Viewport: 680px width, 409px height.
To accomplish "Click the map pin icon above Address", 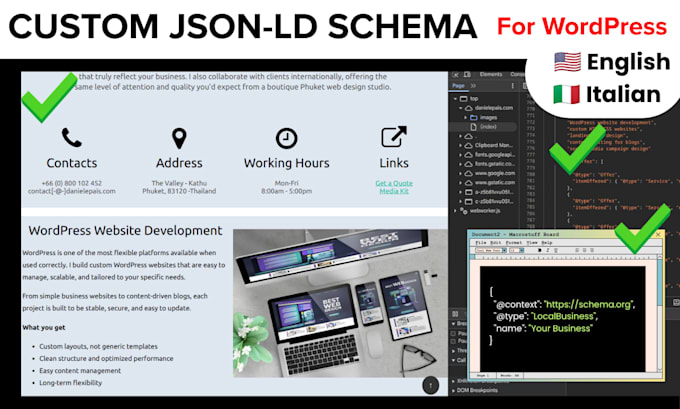I will coord(179,138).
